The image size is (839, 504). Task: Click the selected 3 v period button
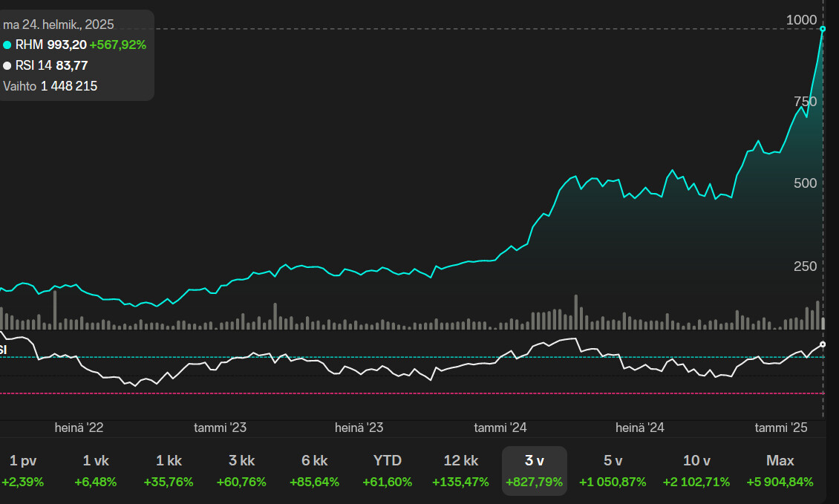point(534,471)
